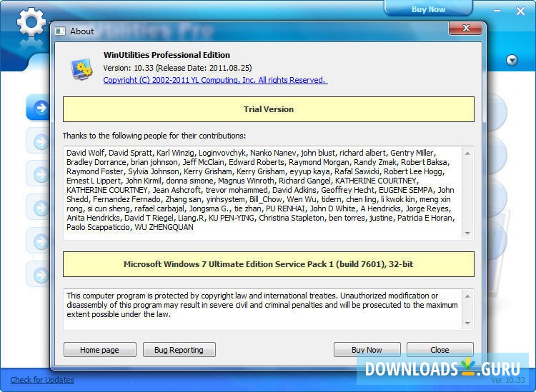This screenshot has width=536, height=392.
Task: Click the About dialog red X button
Action: tap(466, 28)
